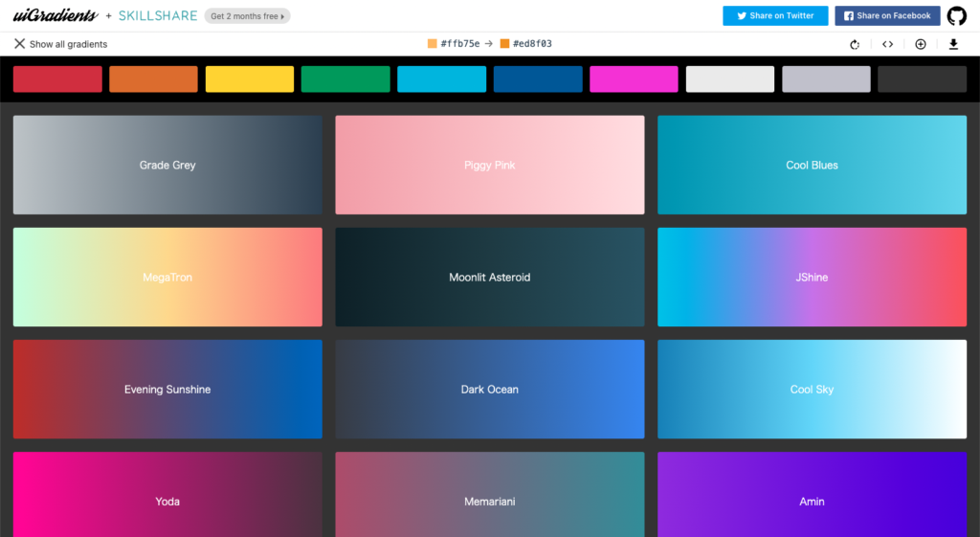Click Get 2 months free pill
980x537 pixels.
[248, 16]
